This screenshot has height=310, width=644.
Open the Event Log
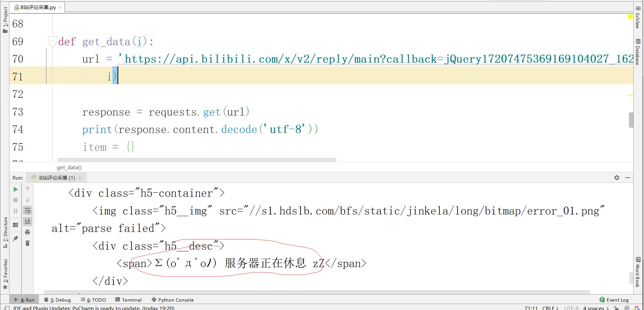(x=614, y=300)
